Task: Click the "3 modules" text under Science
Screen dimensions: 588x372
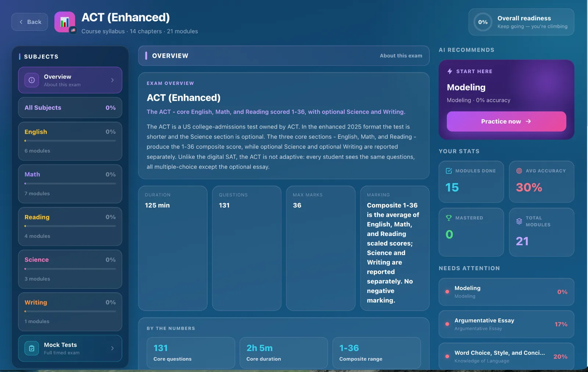Action: click(x=37, y=279)
